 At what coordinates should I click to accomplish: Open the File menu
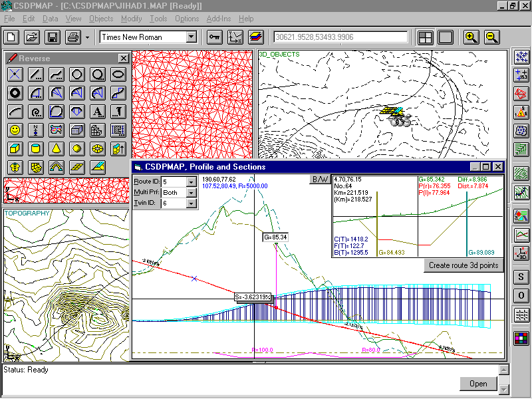tap(9, 19)
